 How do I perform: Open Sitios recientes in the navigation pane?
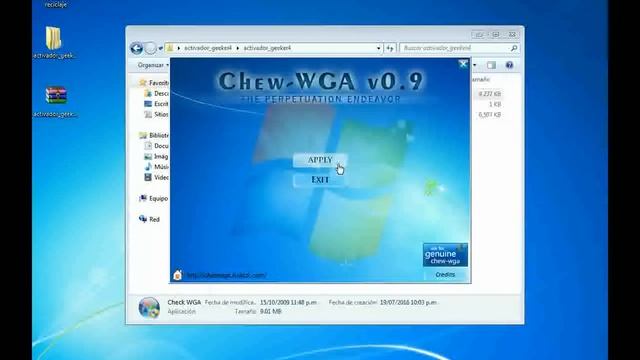coord(157,115)
